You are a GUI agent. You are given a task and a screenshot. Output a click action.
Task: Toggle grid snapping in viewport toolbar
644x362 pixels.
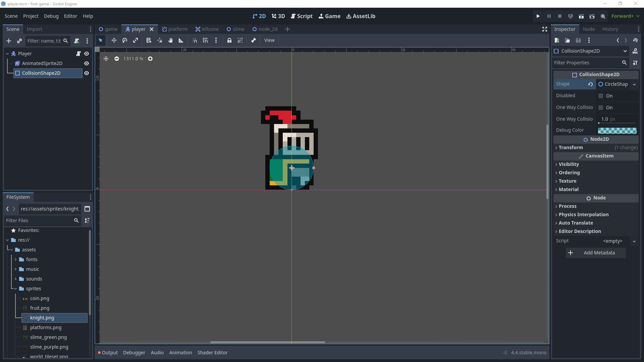click(x=205, y=41)
